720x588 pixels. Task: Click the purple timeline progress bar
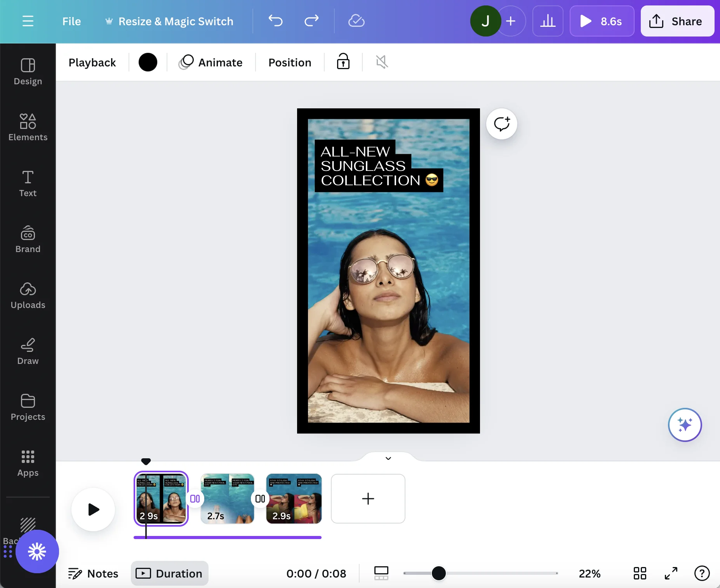[228, 538]
